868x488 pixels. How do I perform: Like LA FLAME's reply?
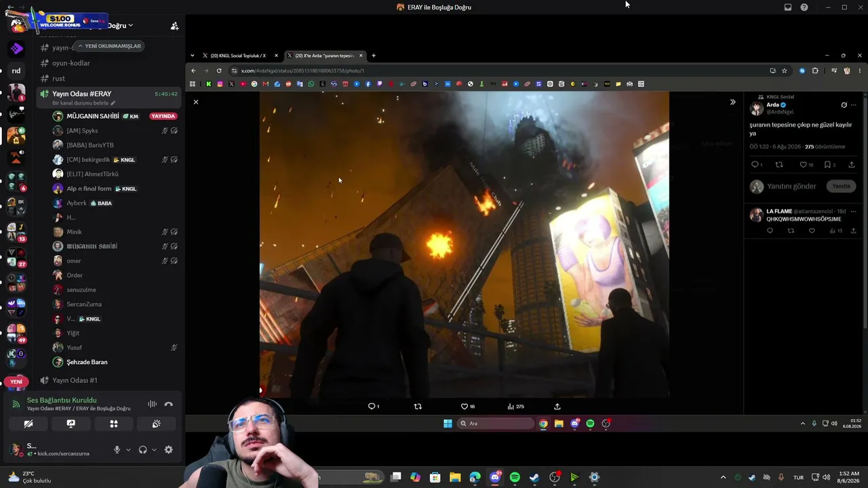pos(812,231)
